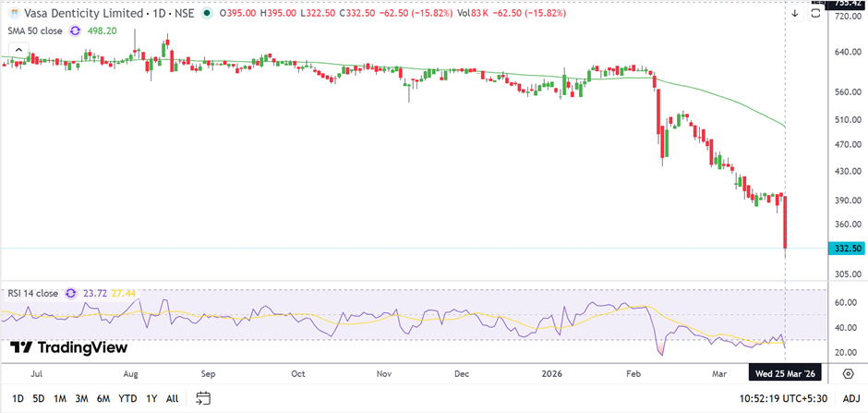868x413 pixels.
Task: Click the TradingView logo
Action: coord(69,347)
